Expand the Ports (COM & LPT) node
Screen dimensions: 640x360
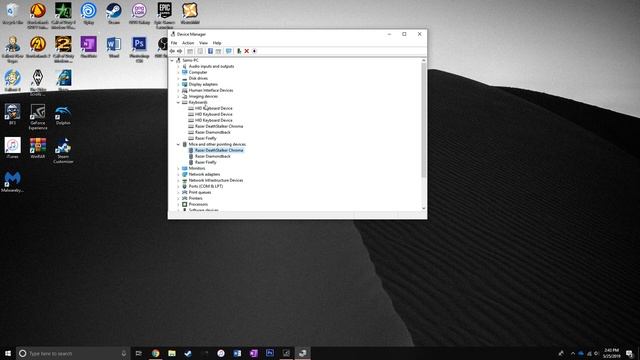click(x=178, y=186)
